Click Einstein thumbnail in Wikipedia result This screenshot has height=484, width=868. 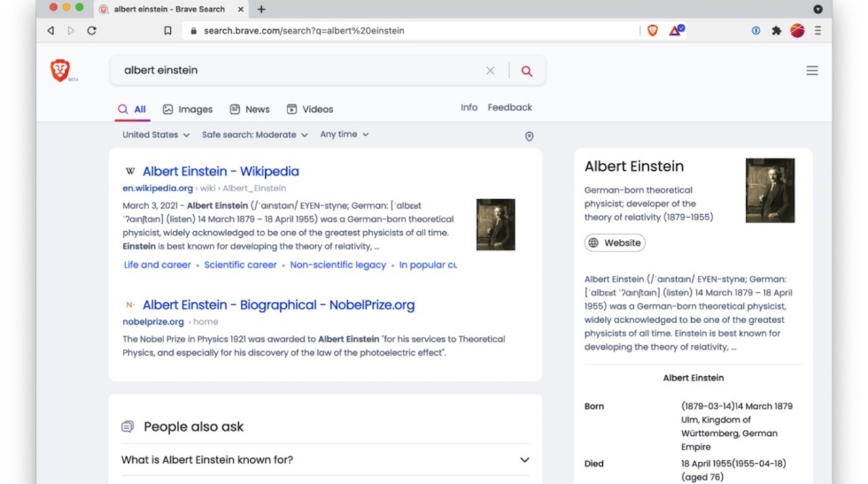pyautogui.click(x=496, y=224)
